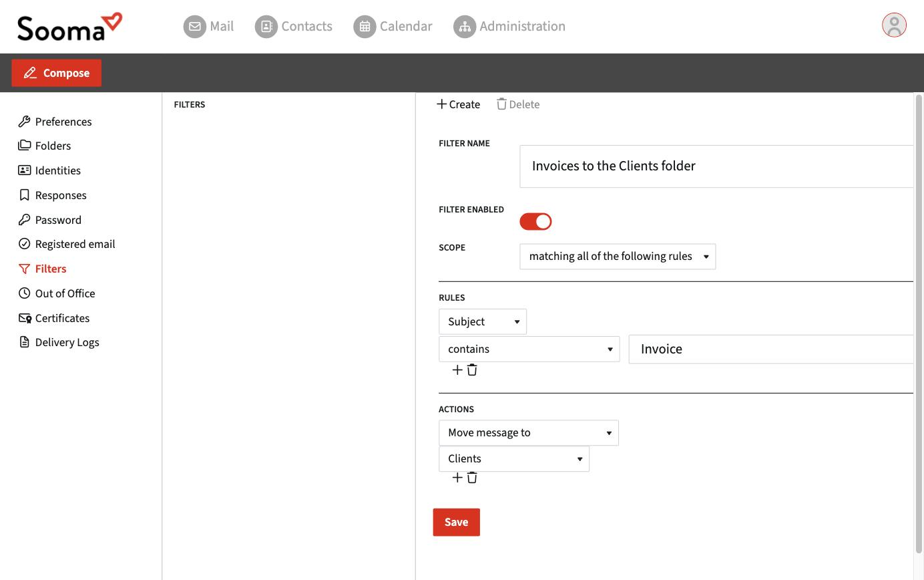The image size is (924, 580).
Task: Click the Sooma logo
Action: tap(70, 27)
